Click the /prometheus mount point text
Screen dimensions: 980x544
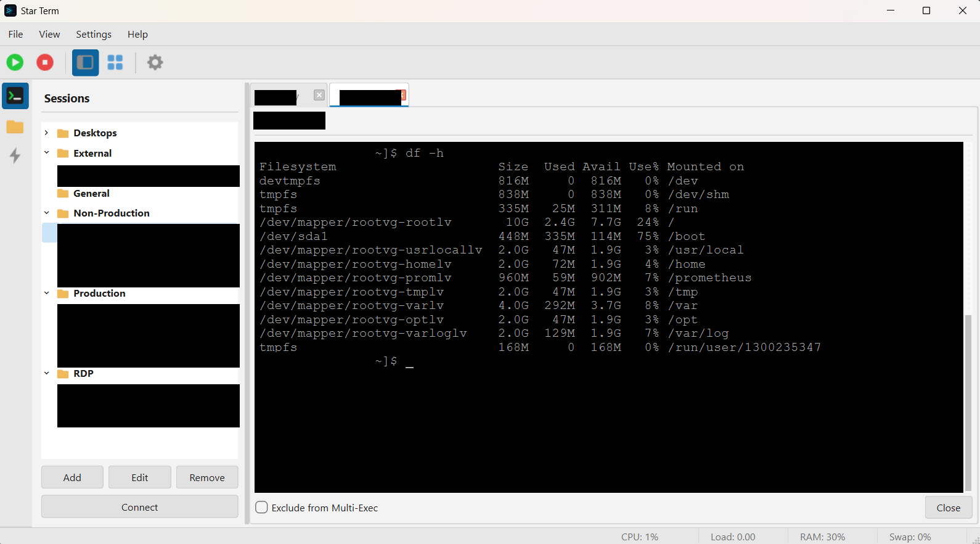pos(710,278)
